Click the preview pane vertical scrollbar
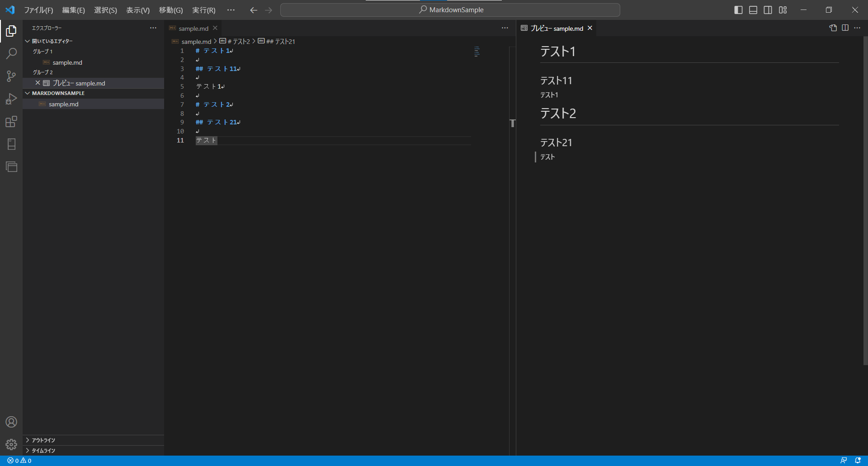 point(865,200)
